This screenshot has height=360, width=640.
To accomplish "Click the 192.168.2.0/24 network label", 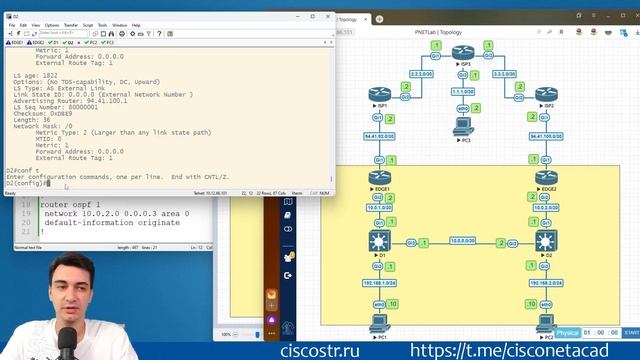I will click(x=546, y=283).
